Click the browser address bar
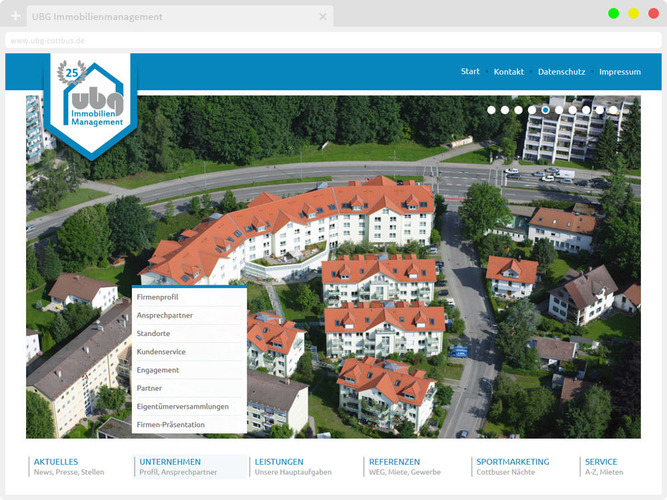The width and height of the screenshot is (667, 500). (300, 40)
